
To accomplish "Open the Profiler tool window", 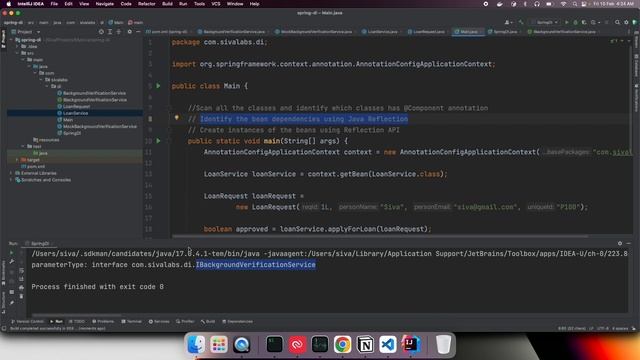I will [x=185, y=322].
